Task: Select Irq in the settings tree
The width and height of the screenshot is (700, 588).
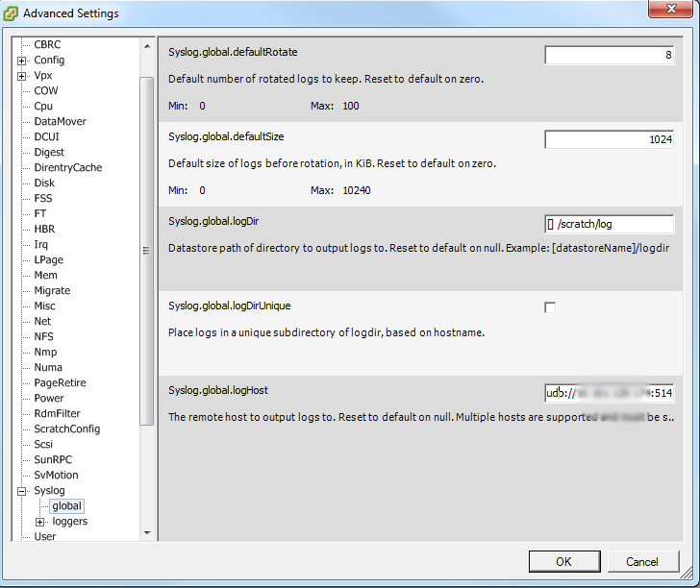Action: pyautogui.click(x=40, y=244)
